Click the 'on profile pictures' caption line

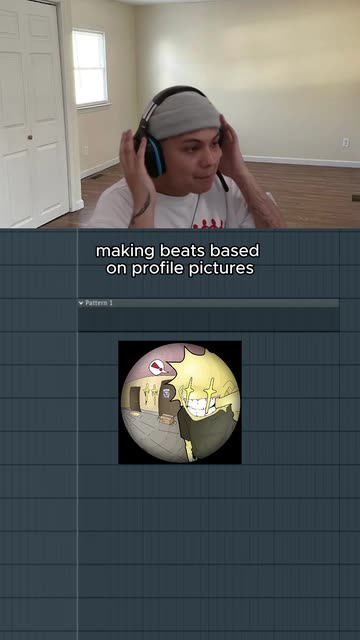coord(180,269)
